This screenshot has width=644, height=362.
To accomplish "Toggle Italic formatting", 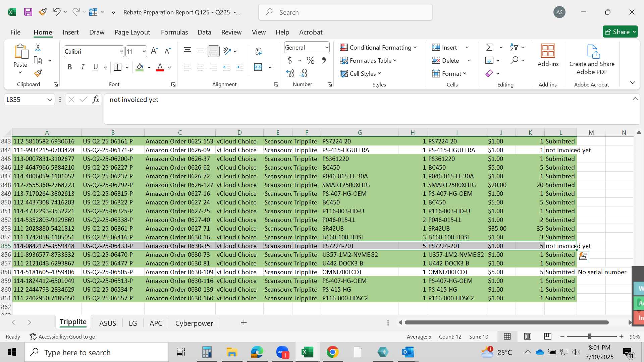I will 83,67.
